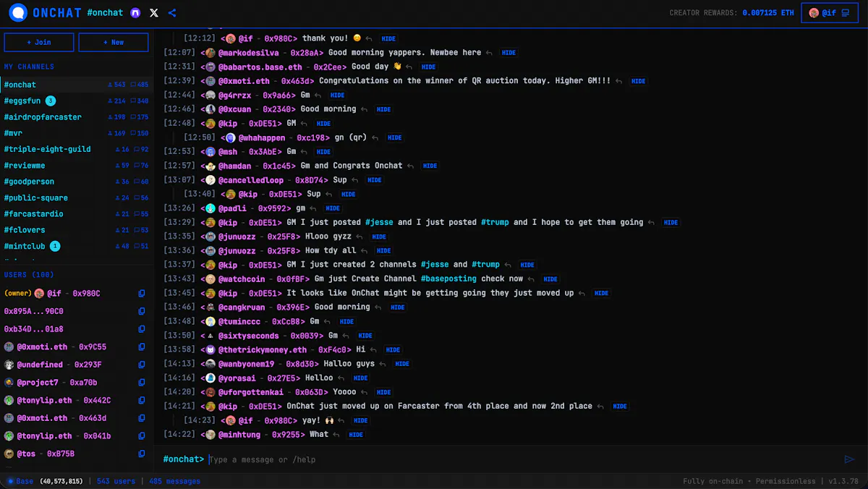Select the #mvr channel
Screen dimensions: 868x489
coord(76,133)
